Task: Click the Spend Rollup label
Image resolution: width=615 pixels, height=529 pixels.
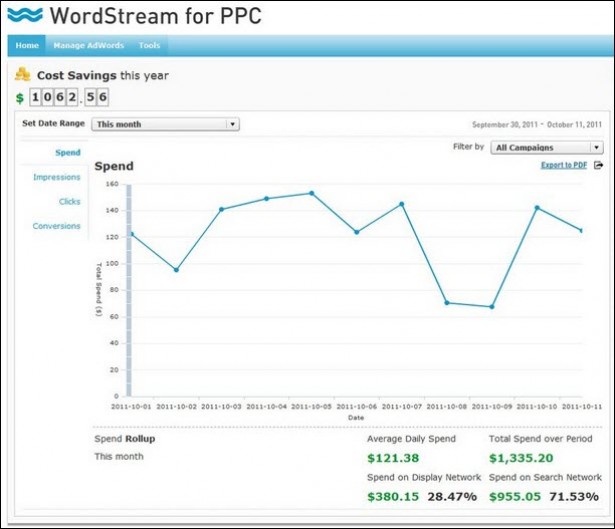Action: pyautogui.click(x=125, y=439)
